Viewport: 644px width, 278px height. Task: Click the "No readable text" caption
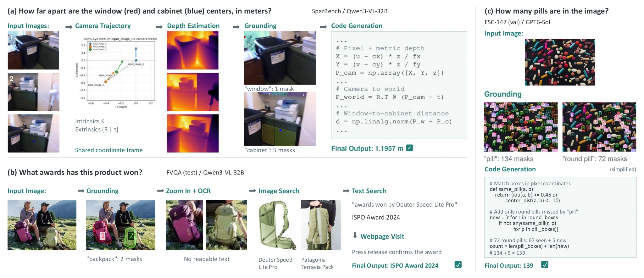click(x=207, y=259)
